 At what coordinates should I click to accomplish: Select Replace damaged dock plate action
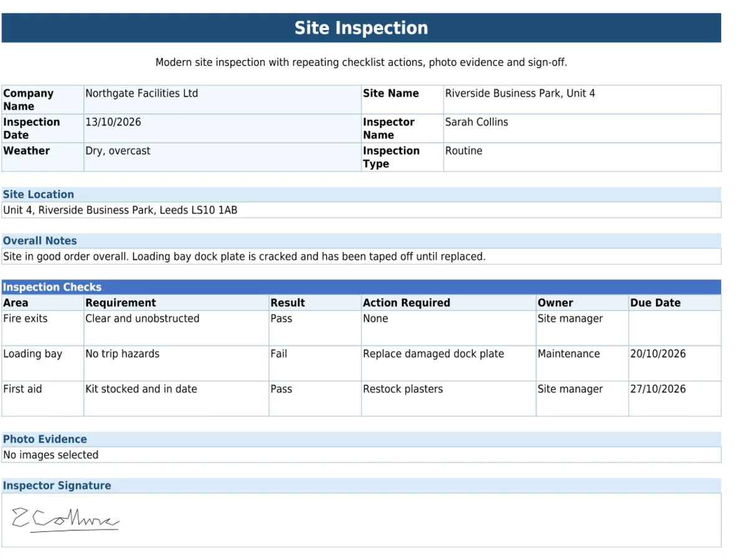tap(449, 363)
